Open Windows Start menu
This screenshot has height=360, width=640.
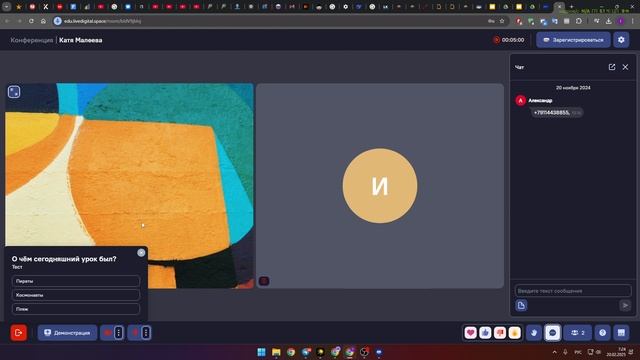pyautogui.click(x=261, y=352)
